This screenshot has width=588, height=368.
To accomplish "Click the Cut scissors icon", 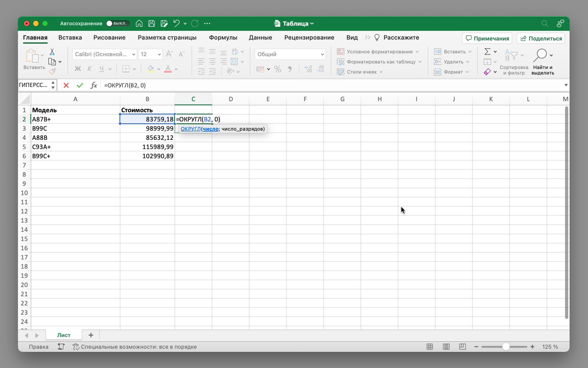I will coord(52,52).
